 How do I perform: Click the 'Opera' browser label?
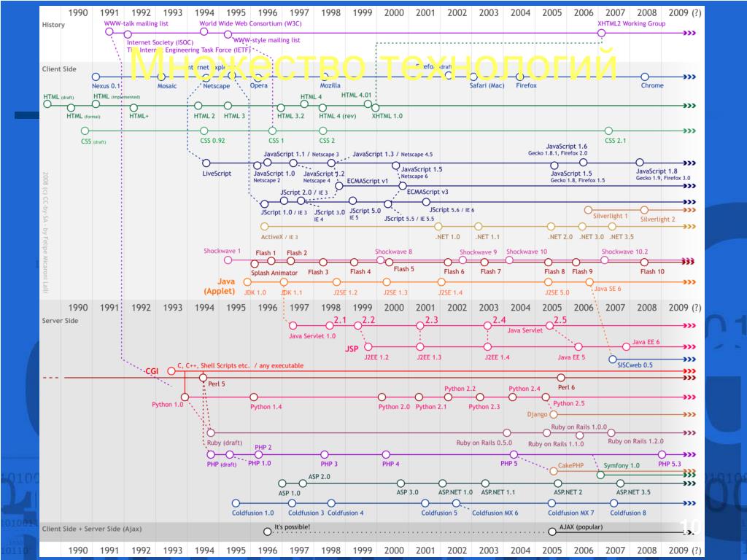tap(259, 86)
